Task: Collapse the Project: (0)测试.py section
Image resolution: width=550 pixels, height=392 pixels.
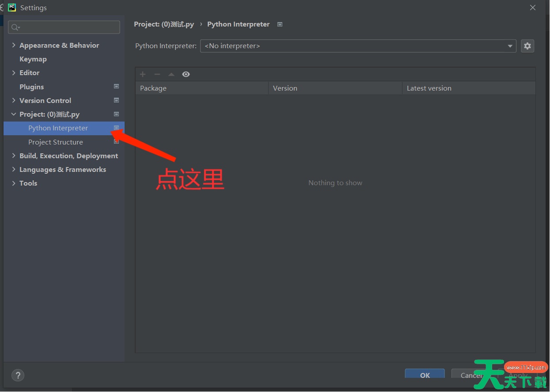Action: [x=14, y=114]
